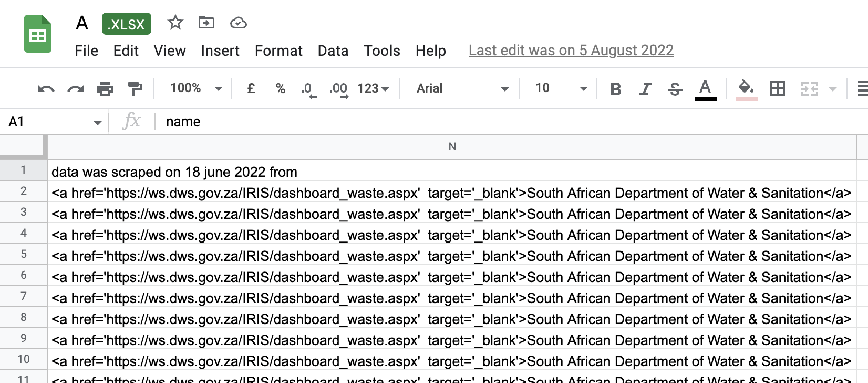Open the Edit menu

coord(126,51)
